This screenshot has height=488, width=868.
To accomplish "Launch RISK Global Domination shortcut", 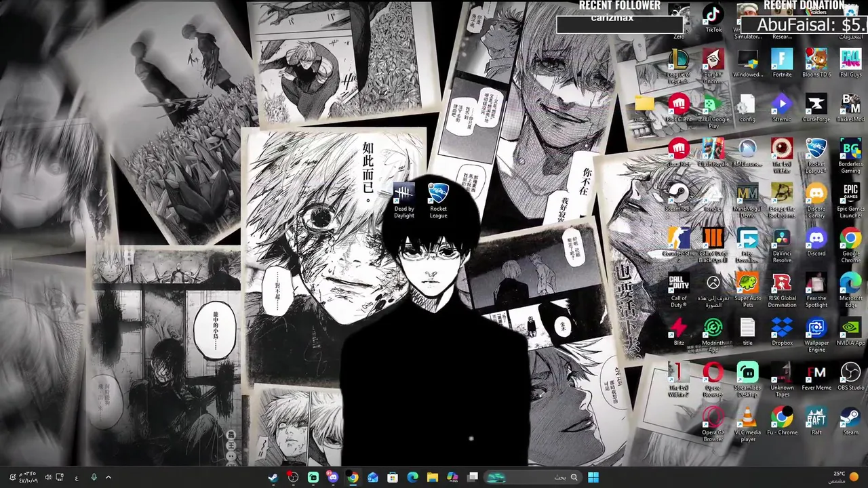I will point(782,291).
